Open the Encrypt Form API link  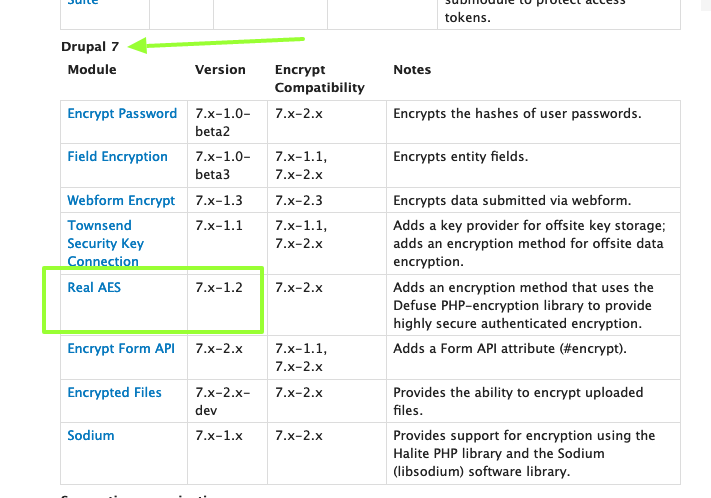[121, 348]
